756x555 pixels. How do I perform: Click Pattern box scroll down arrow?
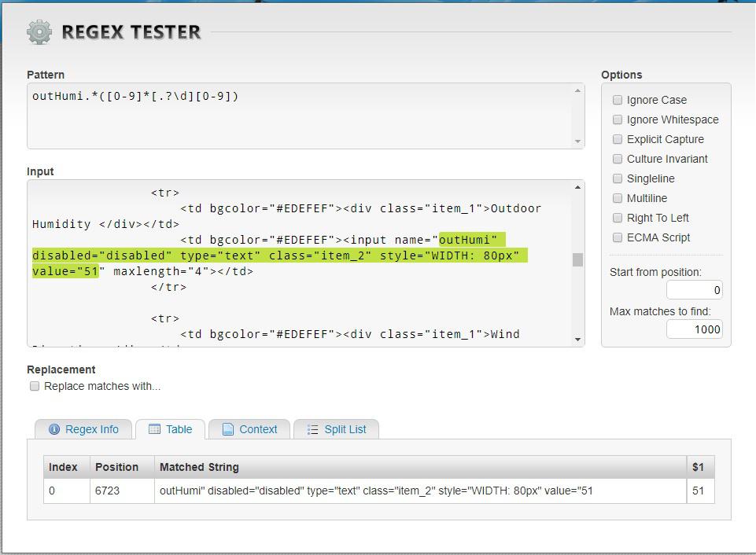(578, 142)
